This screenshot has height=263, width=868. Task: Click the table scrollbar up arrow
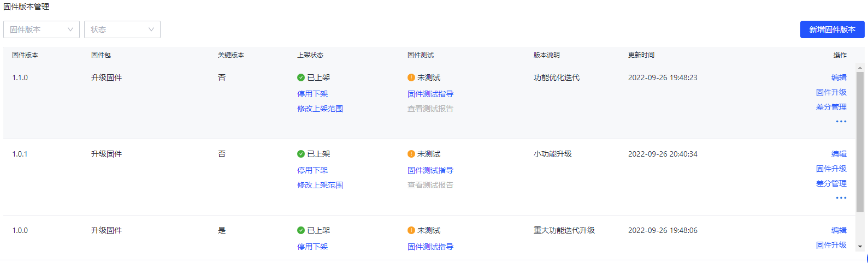[860, 68]
